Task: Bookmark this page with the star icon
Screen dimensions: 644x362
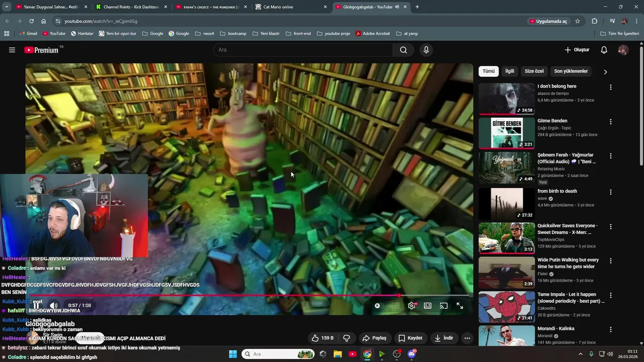Action: pyautogui.click(x=578, y=21)
